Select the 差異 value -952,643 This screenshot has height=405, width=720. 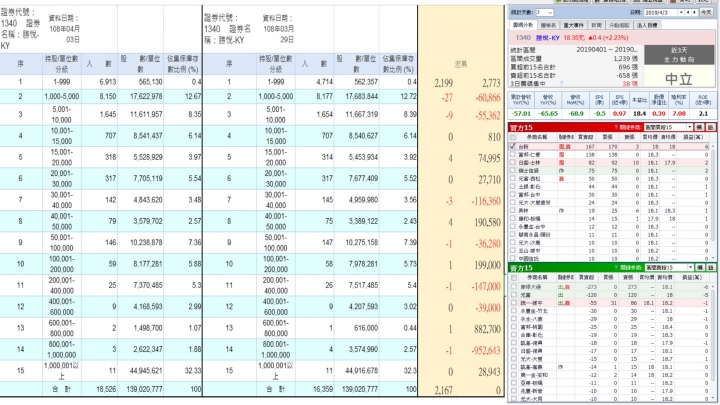click(x=485, y=351)
